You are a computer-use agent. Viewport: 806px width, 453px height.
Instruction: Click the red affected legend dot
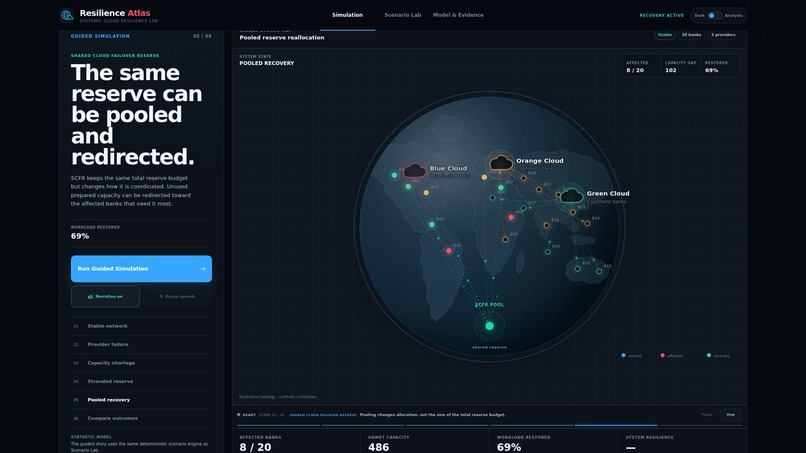(662, 355)
